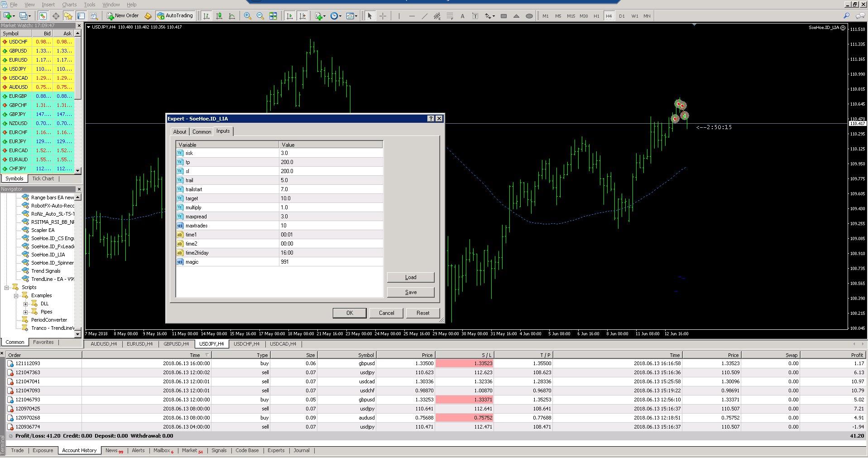This screenshot has width=868, height=458.
Task: Select the draw rectangle shape tool
Action: pyautogui.click(x=504, y=16)
